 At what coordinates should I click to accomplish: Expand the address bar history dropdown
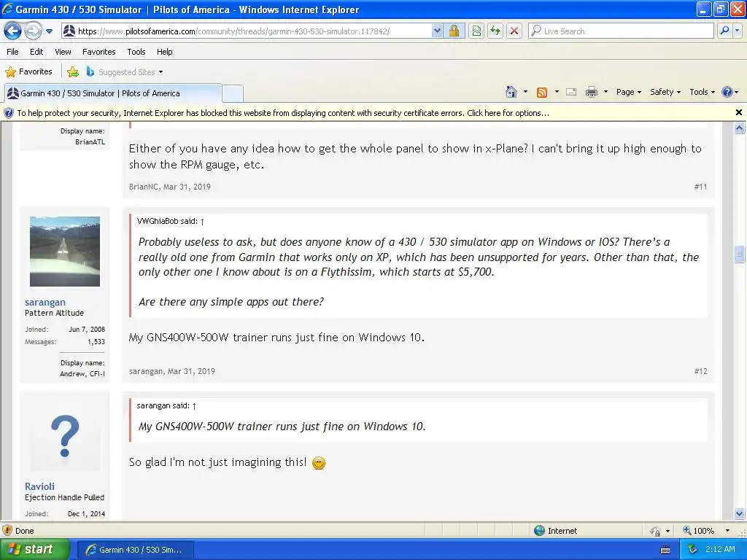(x=437, y=31)
